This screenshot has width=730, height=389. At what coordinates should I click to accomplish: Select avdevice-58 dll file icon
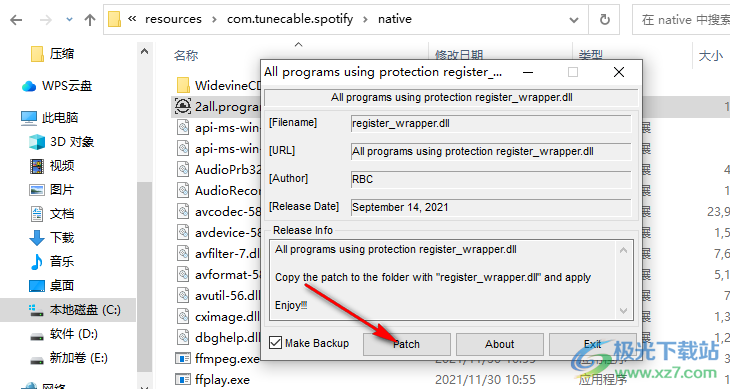pyautogui.click(x=183, y=233)
